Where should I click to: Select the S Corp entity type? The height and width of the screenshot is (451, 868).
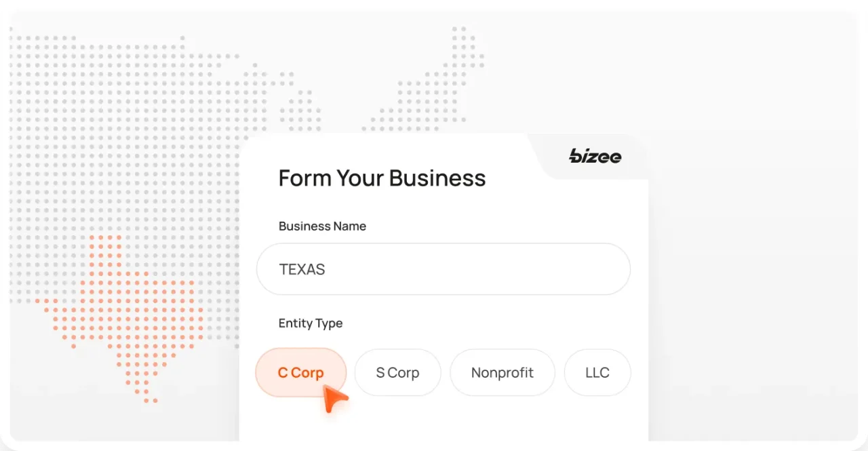pyautogui.click(x=397, y=372)
